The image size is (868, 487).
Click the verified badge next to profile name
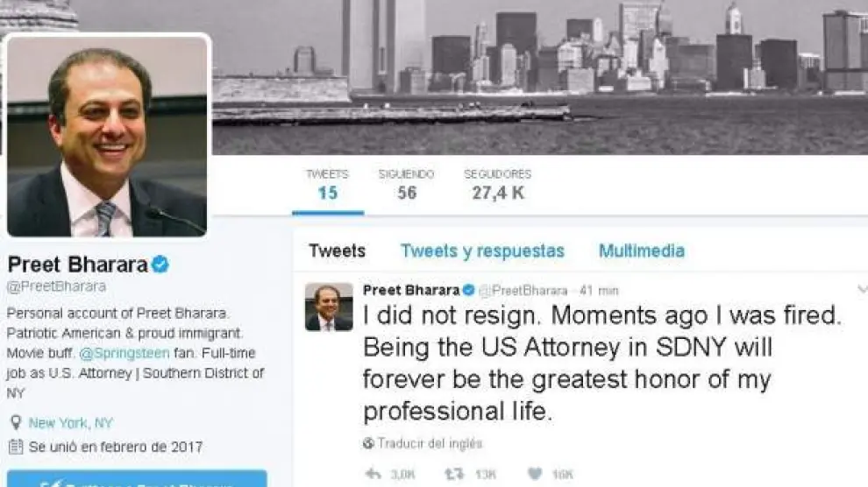160,265
